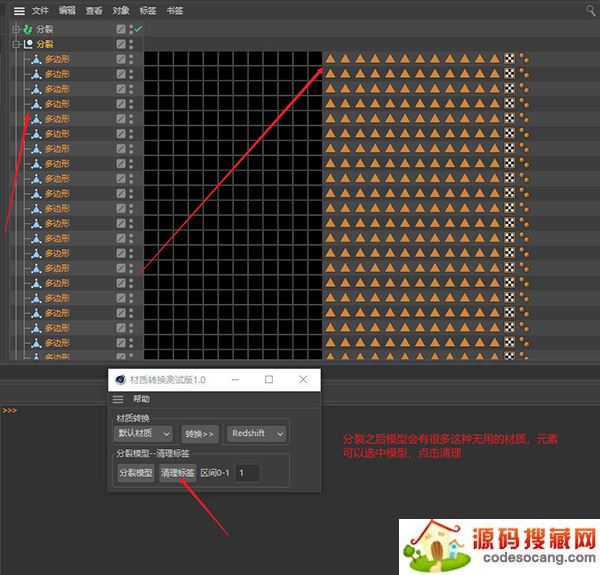Screen dimensions: 600x575
Task: Collapse the orange 分裂 null object tree
Action: (x=16, y=44)
